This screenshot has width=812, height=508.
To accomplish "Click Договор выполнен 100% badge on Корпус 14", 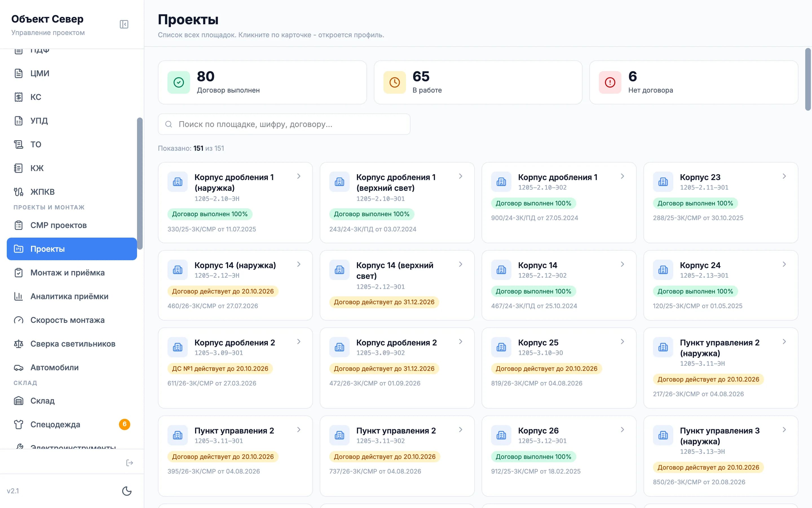I will [533, 291].
